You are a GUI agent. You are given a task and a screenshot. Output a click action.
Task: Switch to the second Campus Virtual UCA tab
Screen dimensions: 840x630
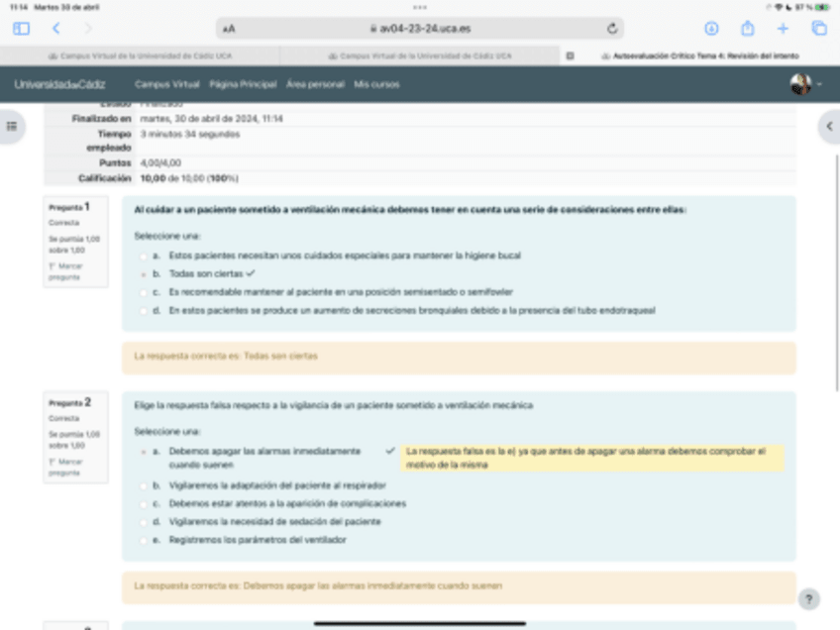click(x=420, y=55)
